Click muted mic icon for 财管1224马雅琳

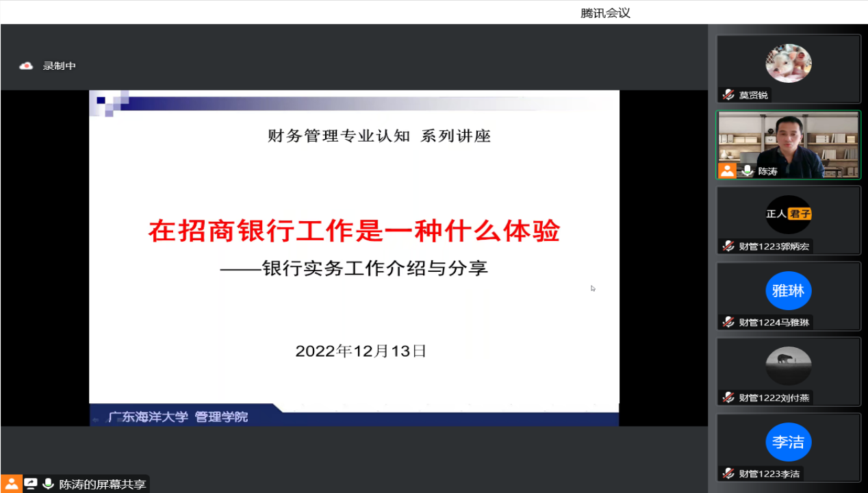tap(728, 323)
